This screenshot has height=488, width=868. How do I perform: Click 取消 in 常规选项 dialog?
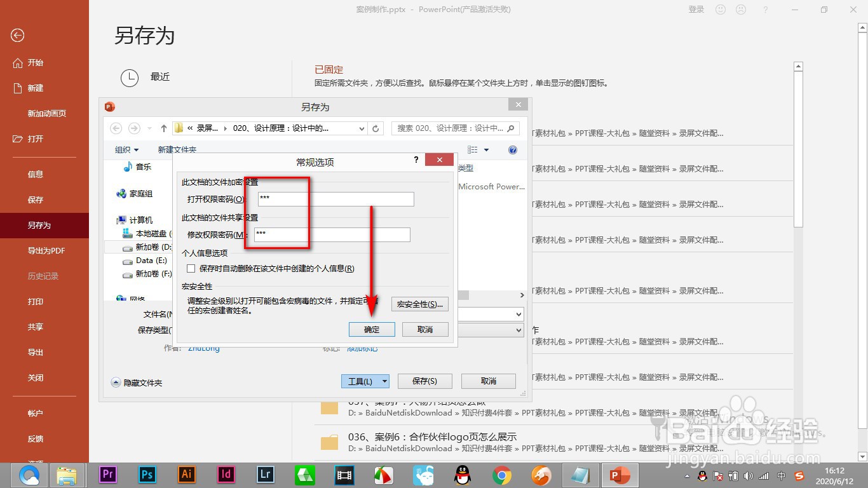(x=425, y=330)
